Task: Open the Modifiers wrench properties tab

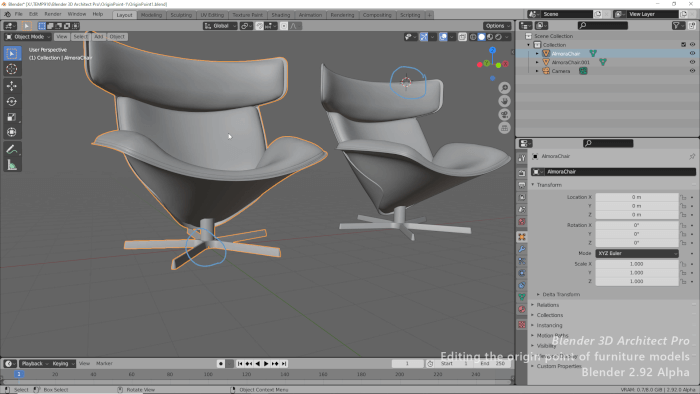Action: click(x=522, y=249)
